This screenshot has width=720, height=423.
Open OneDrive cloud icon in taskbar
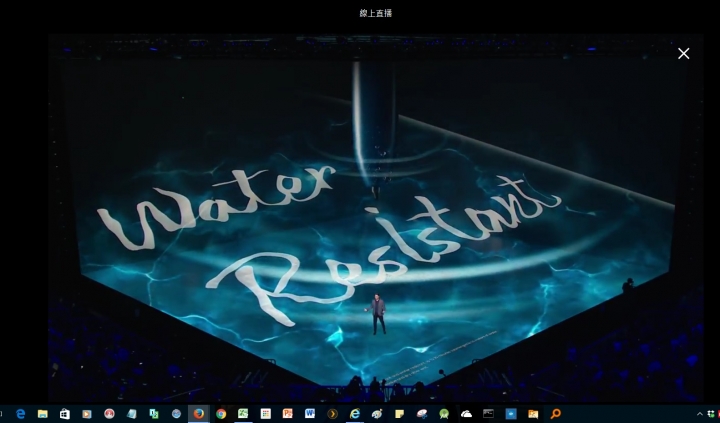click(466, 414)
